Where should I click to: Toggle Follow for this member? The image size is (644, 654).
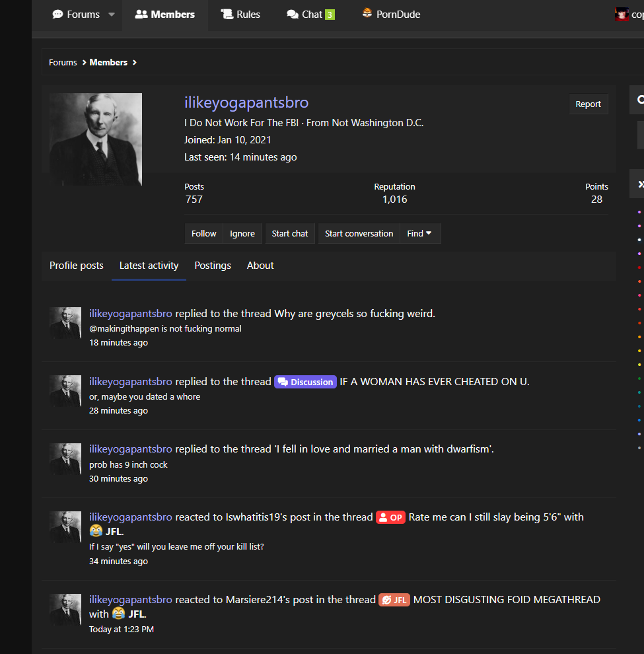(x=203, y=233)
